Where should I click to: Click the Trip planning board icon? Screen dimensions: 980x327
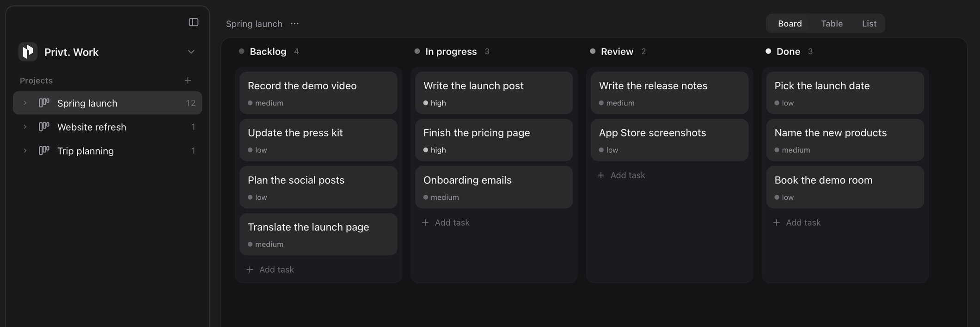[x=44, y=150]
